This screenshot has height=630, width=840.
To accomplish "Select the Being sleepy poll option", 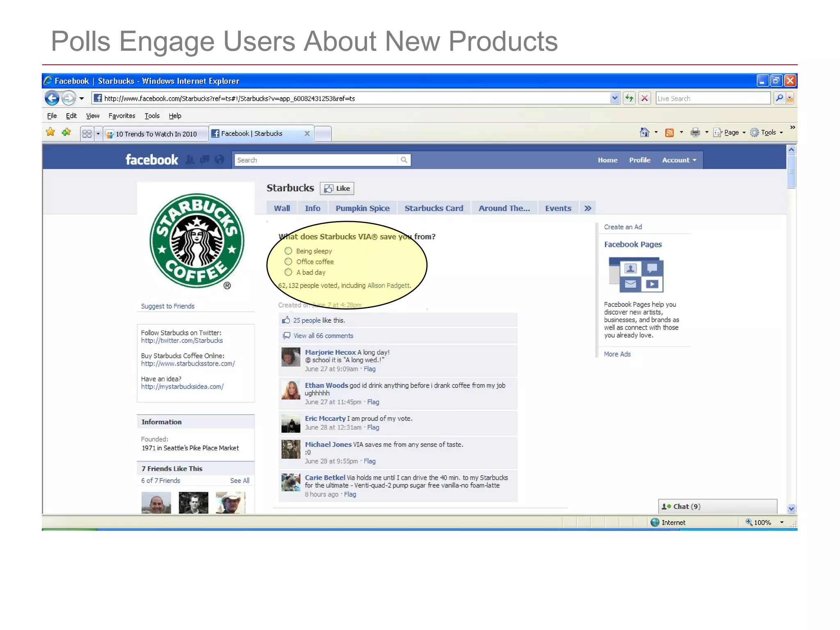I will [x=288, y=251].
